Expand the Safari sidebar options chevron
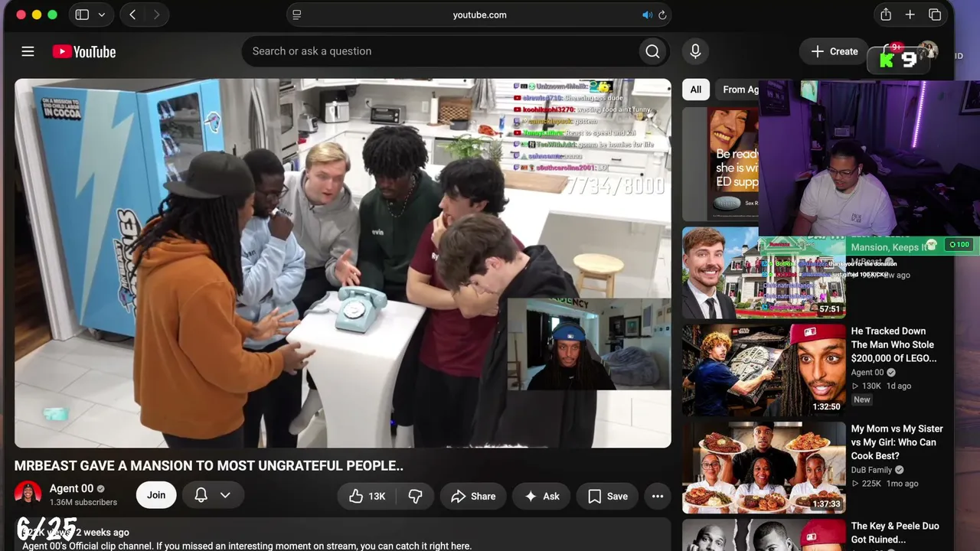The height and width of the screenshot is (551, 980). tap(102, 15)
